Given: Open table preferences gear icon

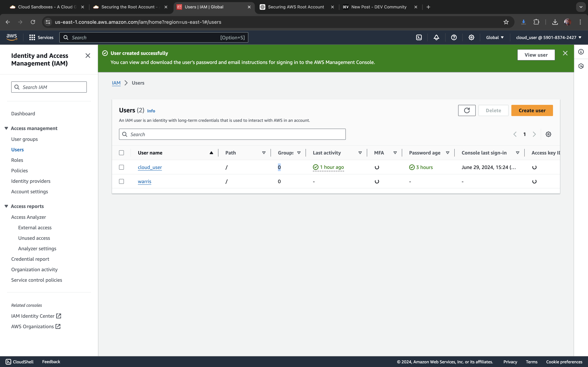Looking at the screenshot, I should (x=548, y=134).
